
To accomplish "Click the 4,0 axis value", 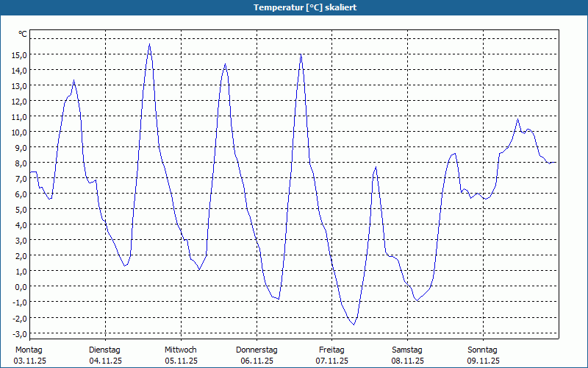I will tap(21, 225).
